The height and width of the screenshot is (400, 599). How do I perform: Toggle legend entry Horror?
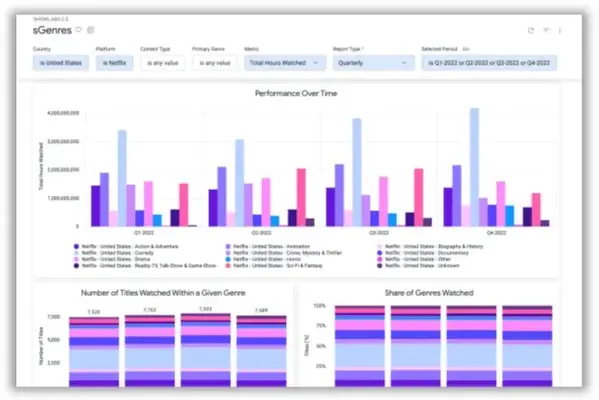(x=263, y=259)
